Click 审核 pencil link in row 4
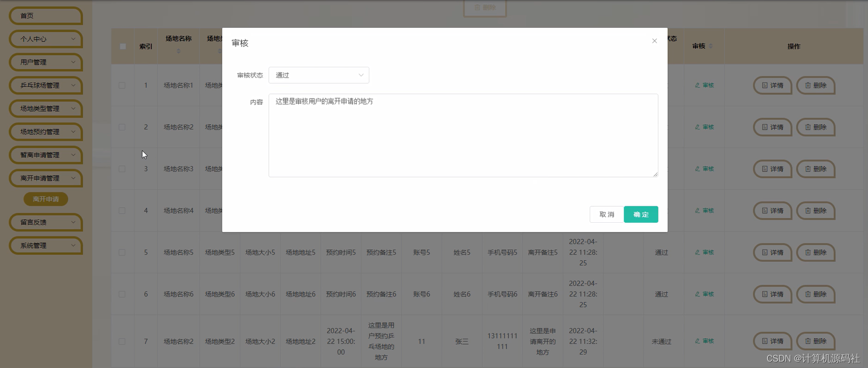This screenshot has height=368, width=868. [704, 211]
